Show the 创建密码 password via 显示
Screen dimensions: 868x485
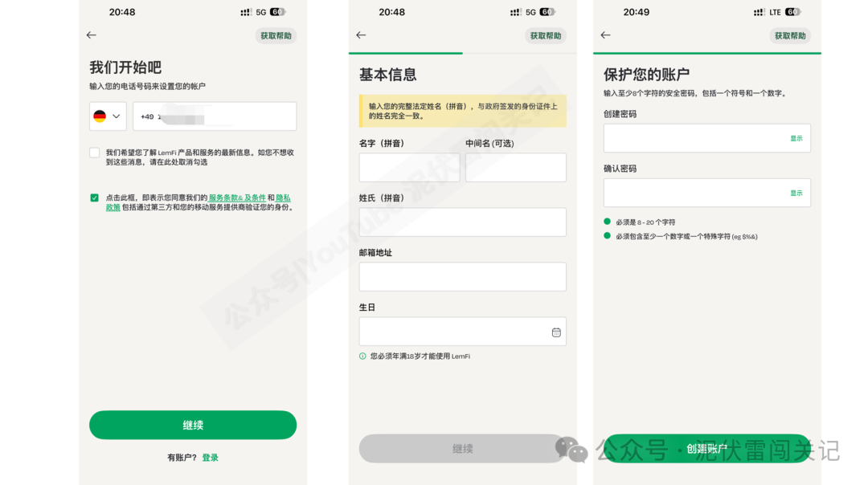coord(796,138)
